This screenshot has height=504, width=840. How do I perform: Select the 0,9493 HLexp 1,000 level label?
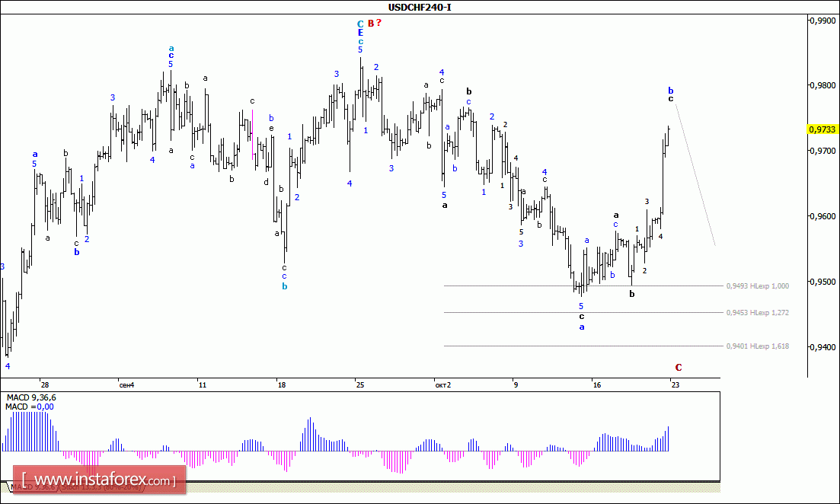pyautogui.click(x=758, y=286)
